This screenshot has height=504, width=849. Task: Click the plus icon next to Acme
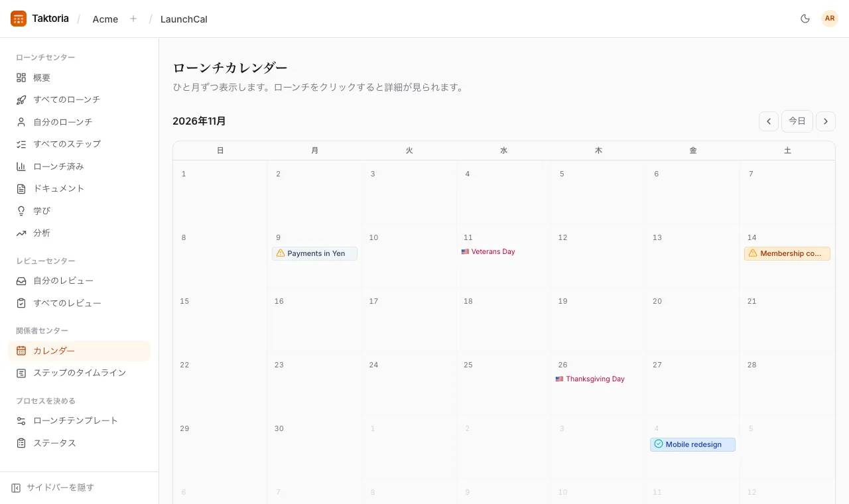[133, 19]
